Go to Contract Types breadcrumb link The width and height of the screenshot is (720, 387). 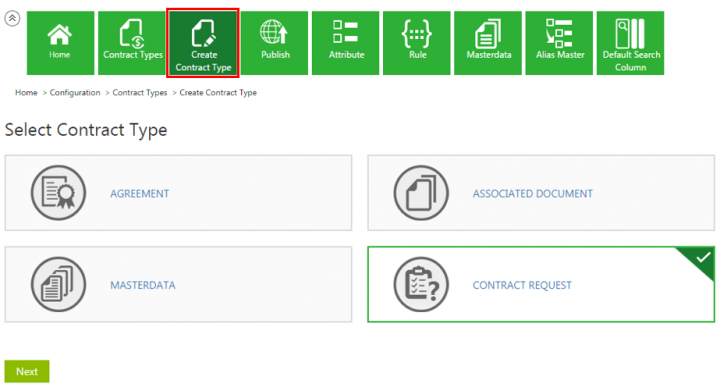click(x=140, y=92)
